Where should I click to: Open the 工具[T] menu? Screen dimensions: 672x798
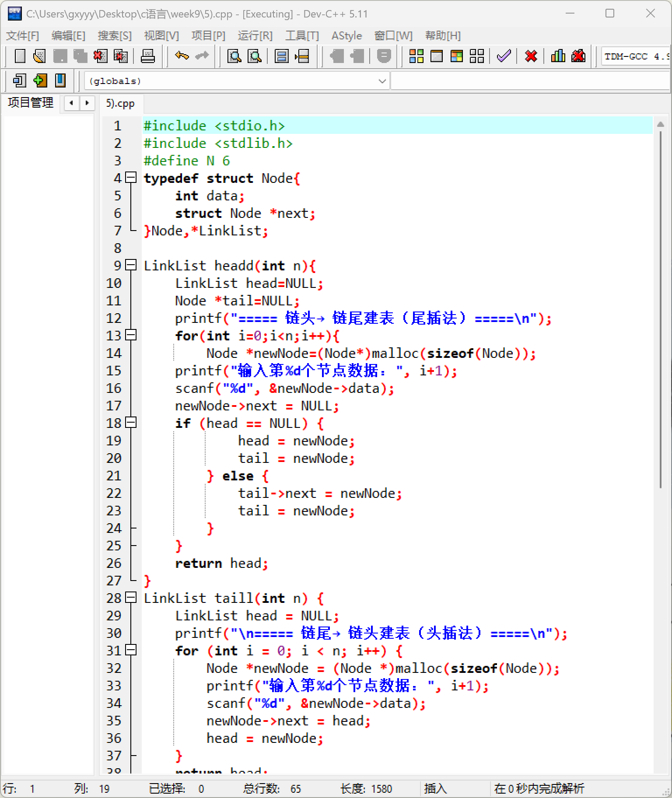302,35
